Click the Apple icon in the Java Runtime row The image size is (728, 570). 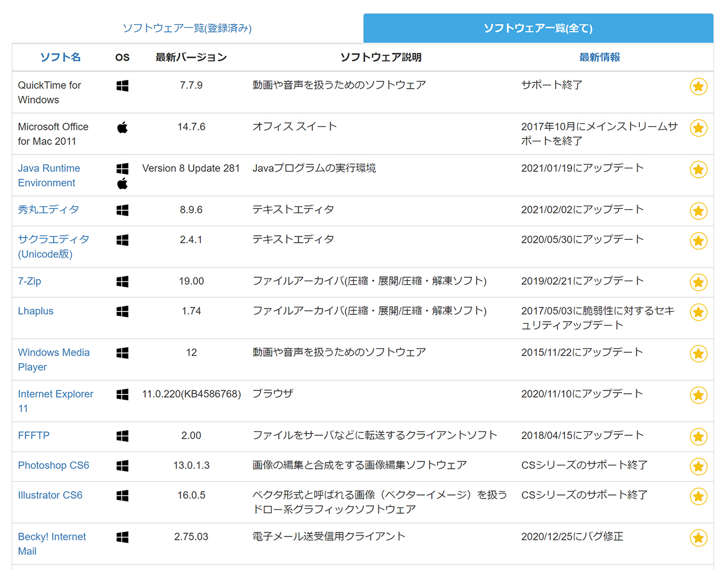click(x=122, y=184)
